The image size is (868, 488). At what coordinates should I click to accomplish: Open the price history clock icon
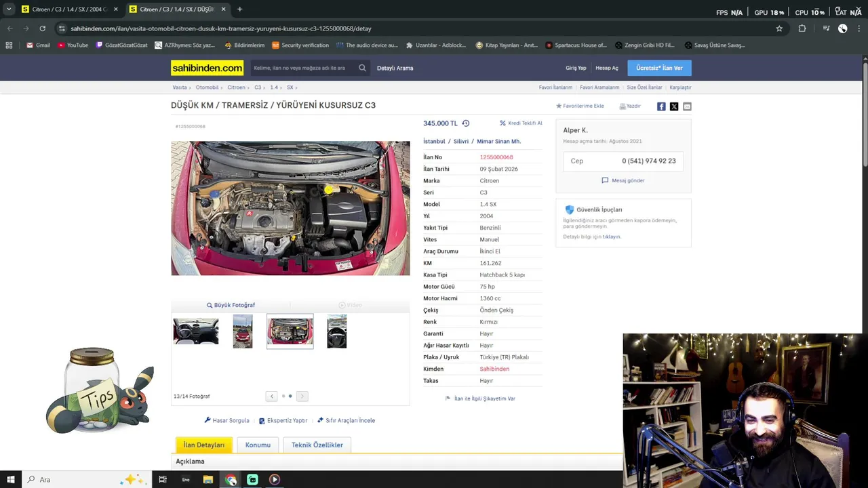466,123
